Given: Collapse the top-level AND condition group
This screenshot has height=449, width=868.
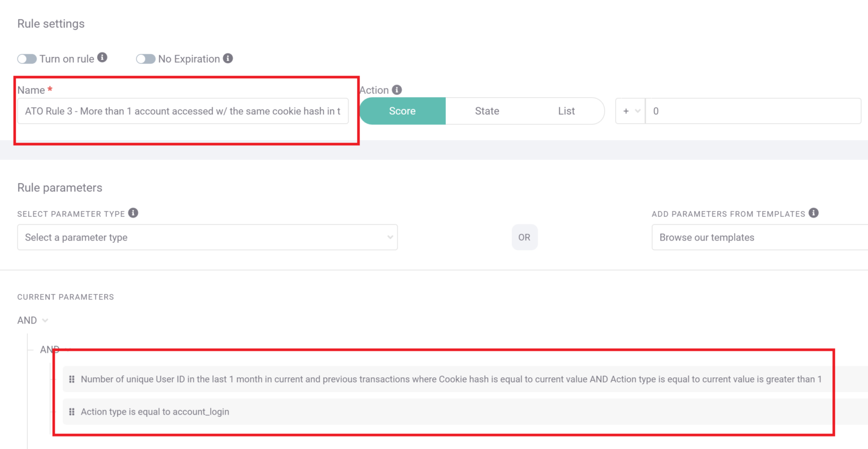Looking at the screenshot, I should [x=45, y=320].
